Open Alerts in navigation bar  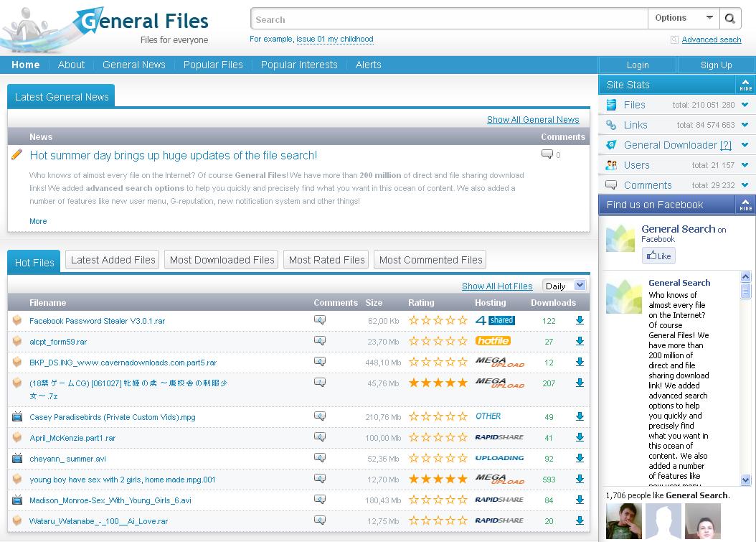pos(369,65)
